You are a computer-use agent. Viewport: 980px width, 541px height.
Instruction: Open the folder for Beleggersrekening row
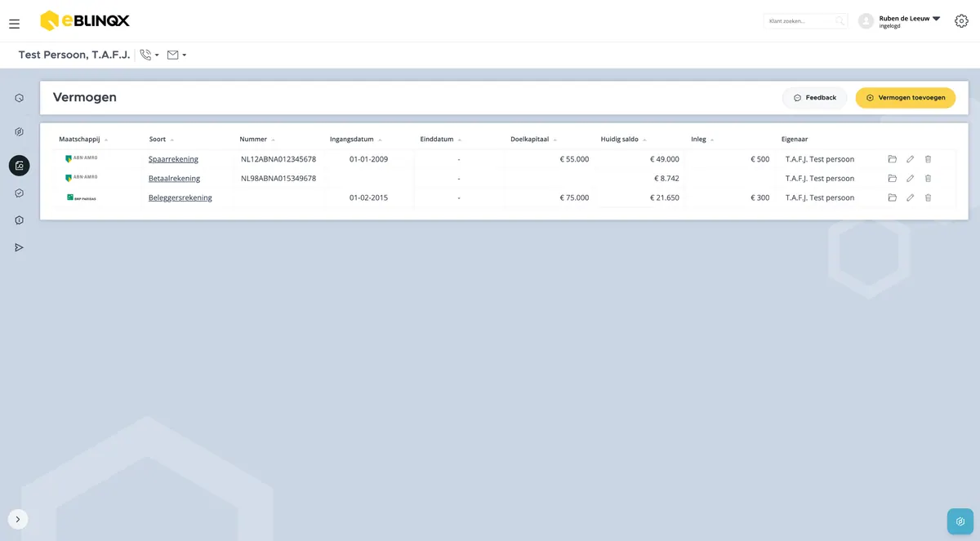[892, 197]
